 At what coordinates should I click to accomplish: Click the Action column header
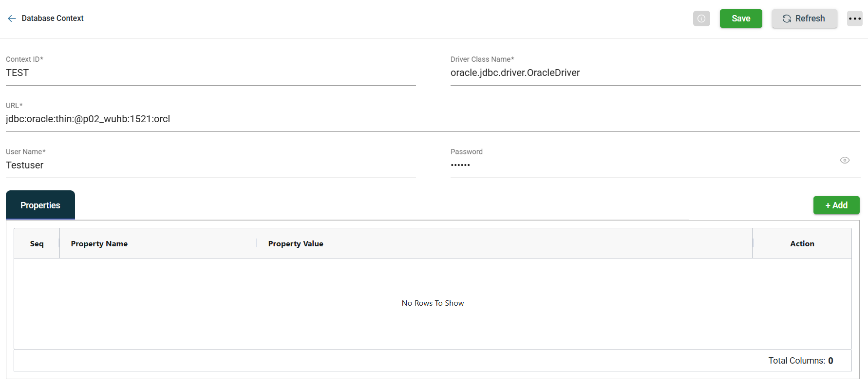click(x=802, y=244)
